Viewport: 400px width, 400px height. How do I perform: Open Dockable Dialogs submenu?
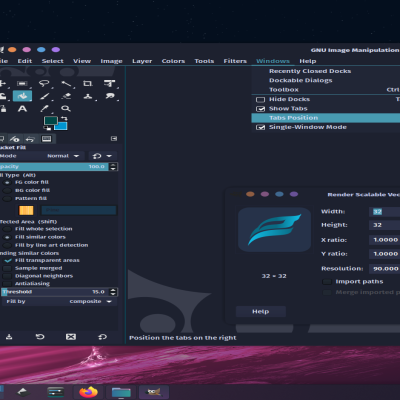326,80
